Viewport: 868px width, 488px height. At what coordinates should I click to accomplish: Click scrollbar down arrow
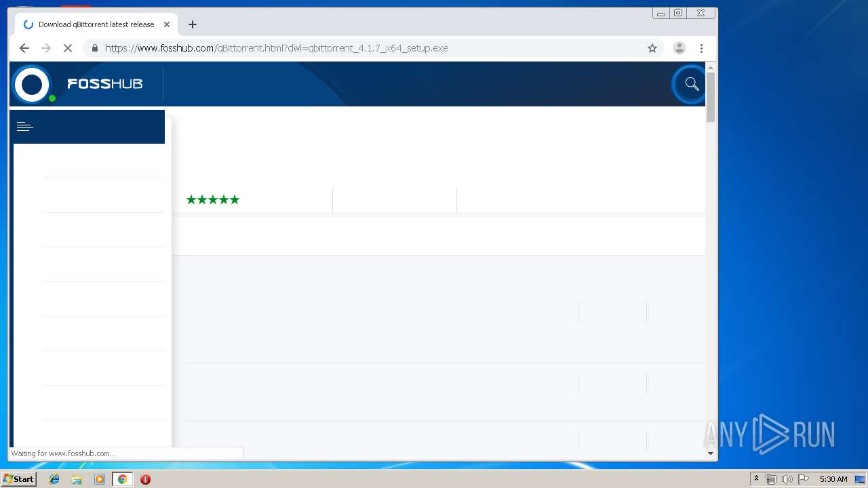tap(711, 453)
